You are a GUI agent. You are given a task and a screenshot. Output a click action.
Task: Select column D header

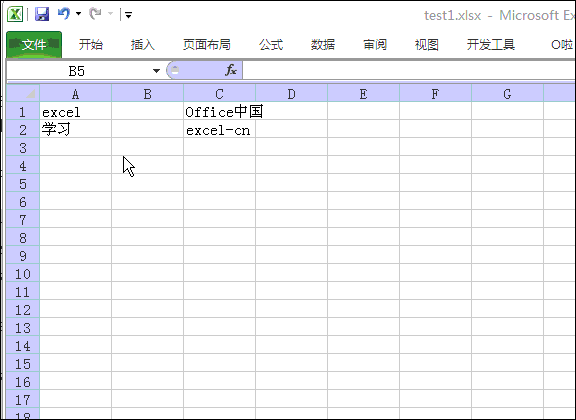click(291, 94)
